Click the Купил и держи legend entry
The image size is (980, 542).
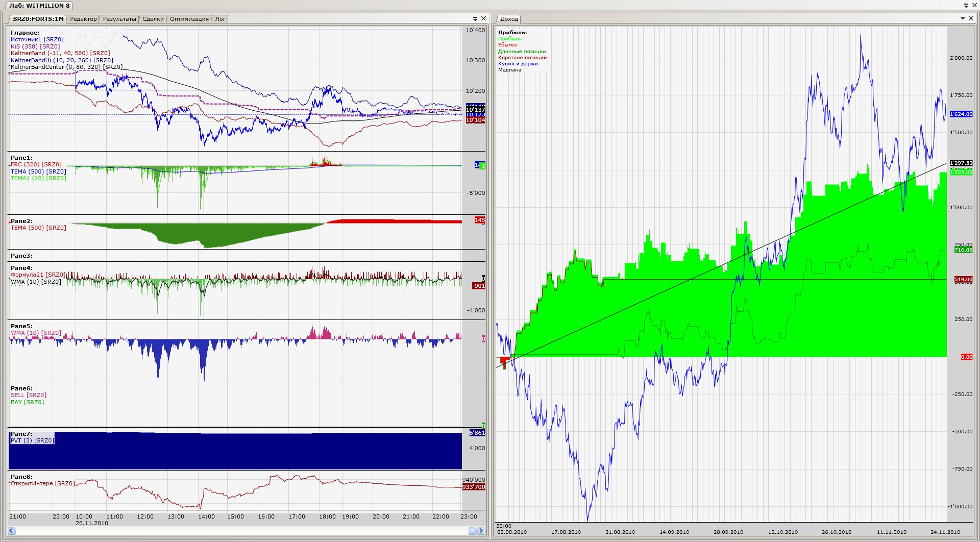point(518,64)
